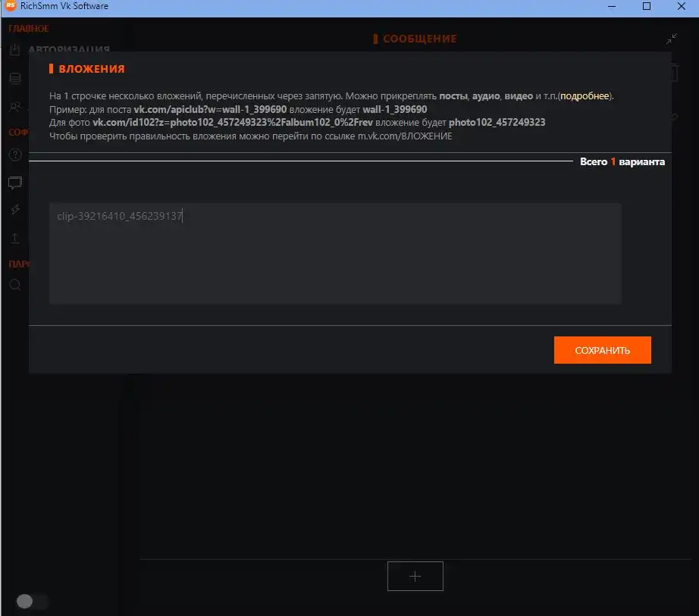This screenshot has height=616, width=699.
Task: Click the question mark help sidebar icon
Action: pyautogui.click(x=14, y=155)
